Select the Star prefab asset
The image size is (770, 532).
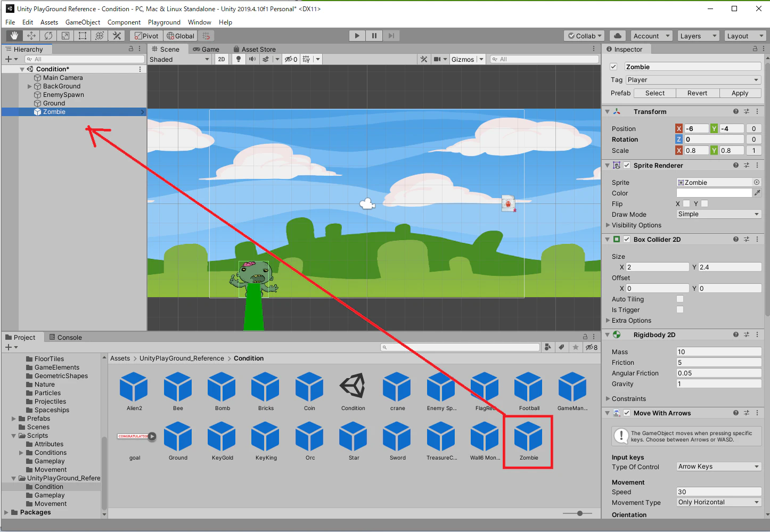354,441
